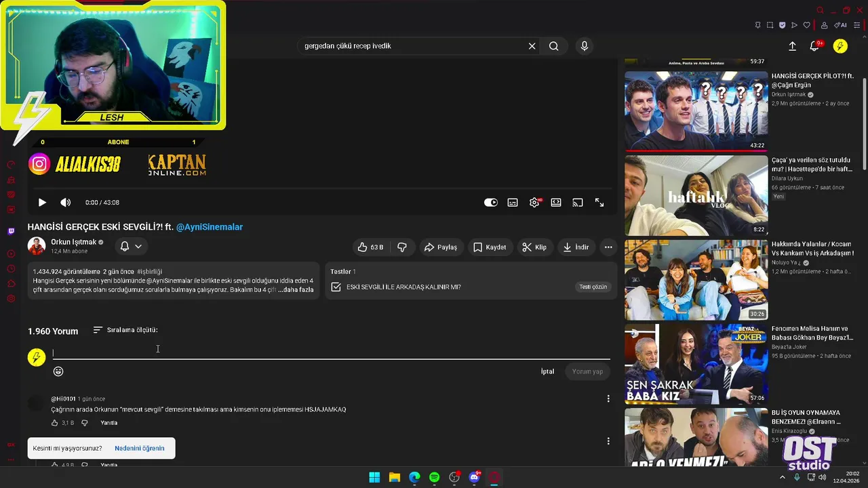Add the page to bookmarks heart icon
The width and height of the screenshot is (868, 488).
pos(806,25)
